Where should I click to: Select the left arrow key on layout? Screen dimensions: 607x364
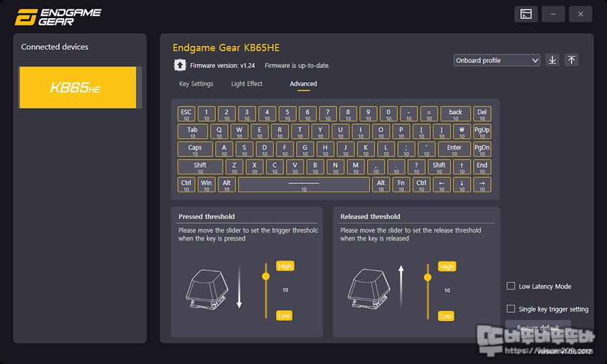[x=442, y=185]
